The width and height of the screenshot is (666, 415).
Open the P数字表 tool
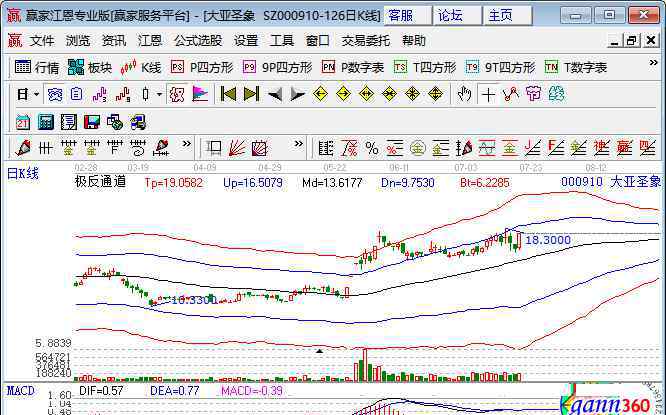pos(353,67)
